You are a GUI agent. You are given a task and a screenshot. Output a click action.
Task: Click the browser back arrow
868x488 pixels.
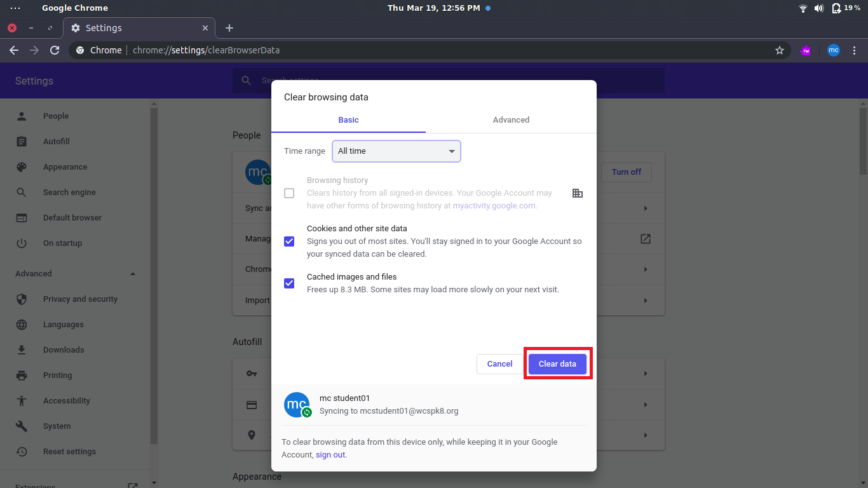coord(14,50)
